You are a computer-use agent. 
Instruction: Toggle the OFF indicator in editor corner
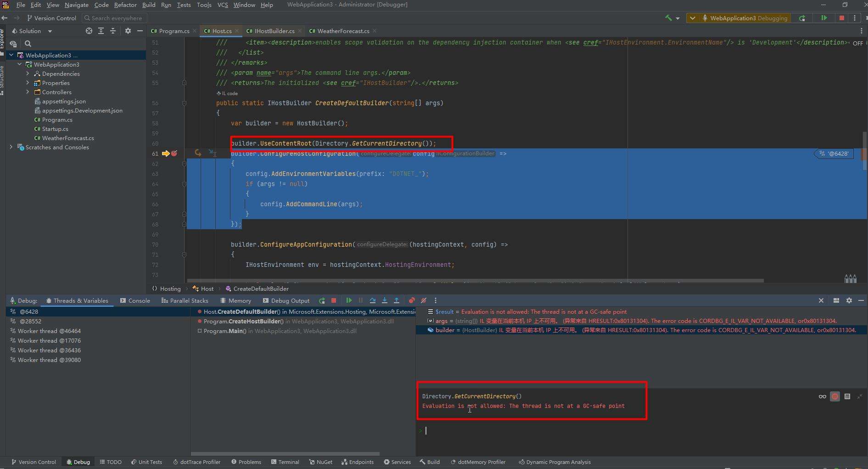tap(857, 43)
